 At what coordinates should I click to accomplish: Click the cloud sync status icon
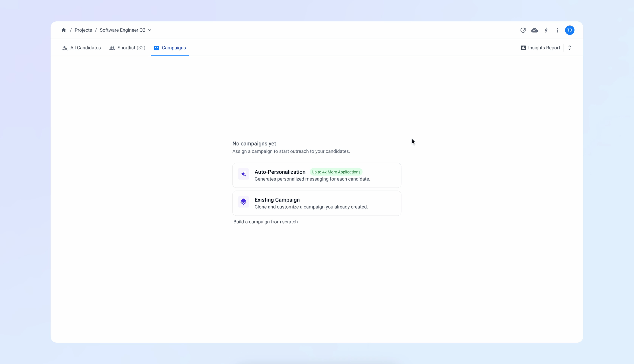(x=535, y=30)
